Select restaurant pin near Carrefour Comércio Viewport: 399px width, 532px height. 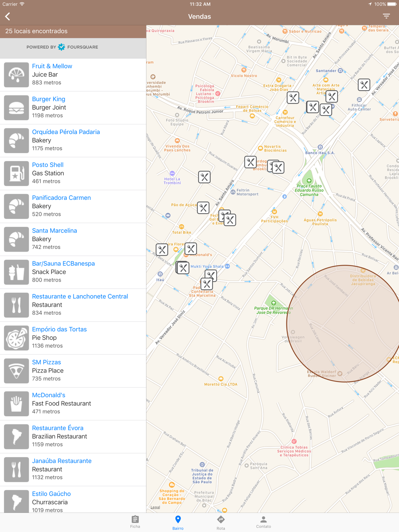(293, 98)
